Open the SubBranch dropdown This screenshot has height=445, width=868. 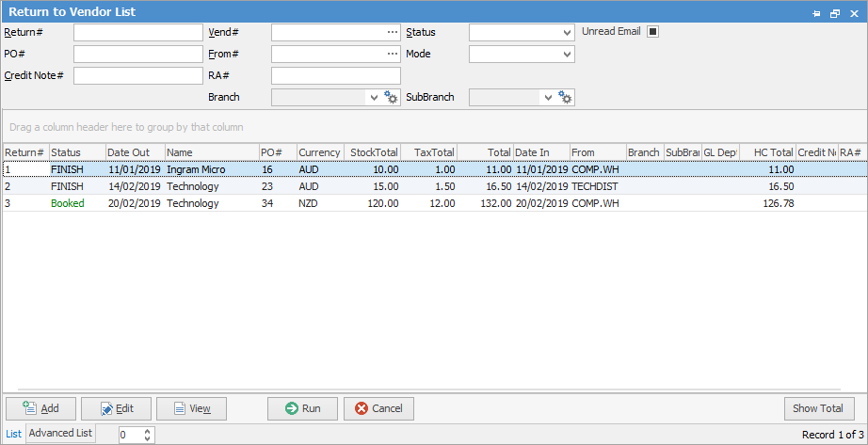[548, 98]
